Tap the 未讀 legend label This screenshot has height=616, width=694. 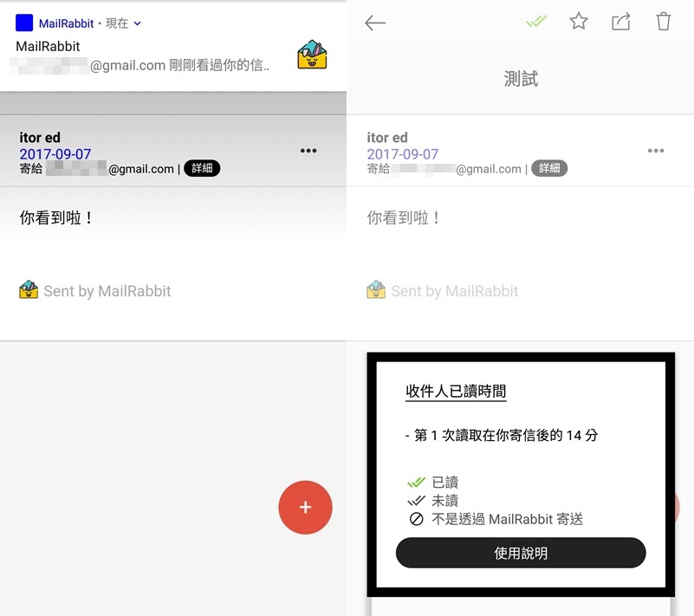(444, 501)
